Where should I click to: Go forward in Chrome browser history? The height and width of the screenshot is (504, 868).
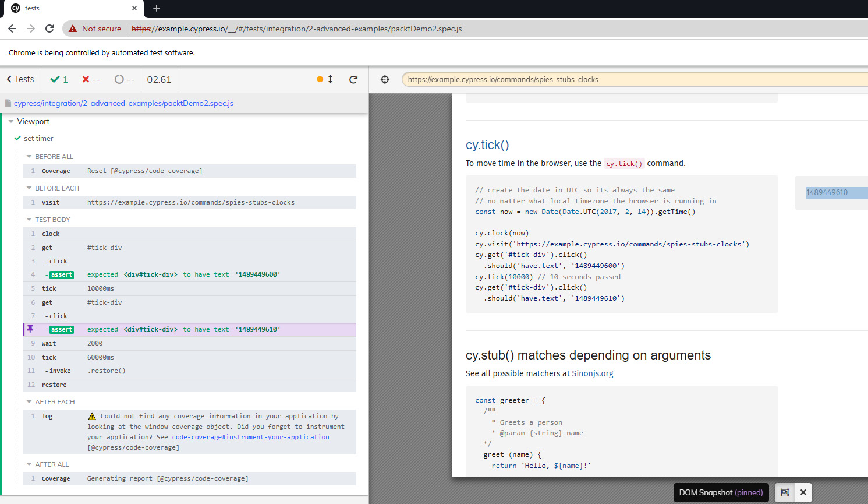[x=31, y=29]
